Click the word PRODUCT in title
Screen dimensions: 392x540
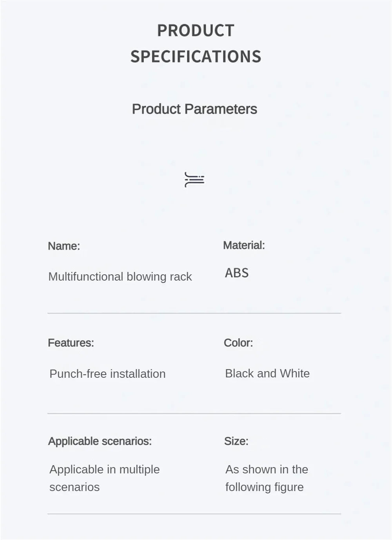[196, 31]
